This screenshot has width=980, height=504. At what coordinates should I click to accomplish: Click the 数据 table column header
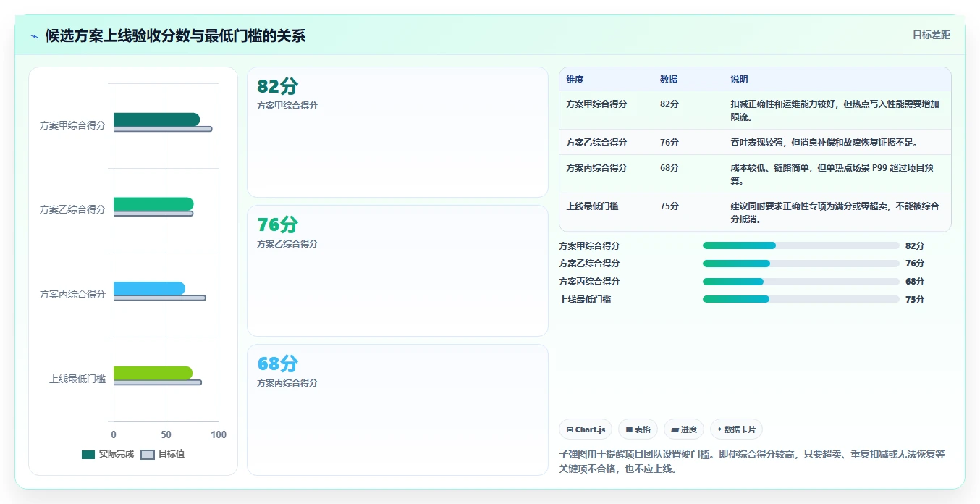coord(669,80)
